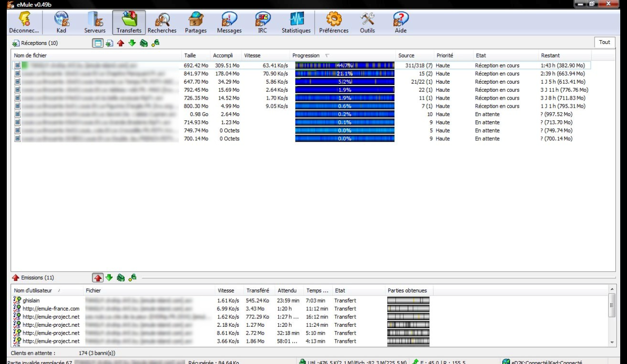Show downloads only via Réceptions toolbar page icon
Viewport: 627px width, 364px height.
coord(109,43)
